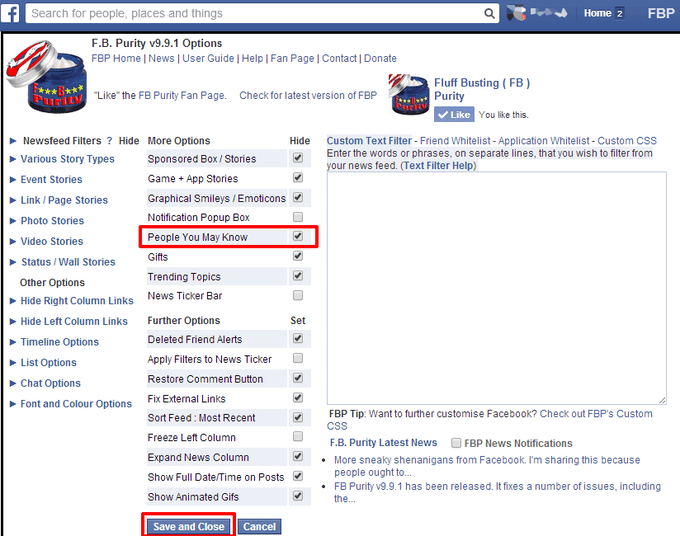Image resolution: width=680 pixels, height=536 pixels.
Task: Click the Facebook logo icon
Action: (10, 13)
